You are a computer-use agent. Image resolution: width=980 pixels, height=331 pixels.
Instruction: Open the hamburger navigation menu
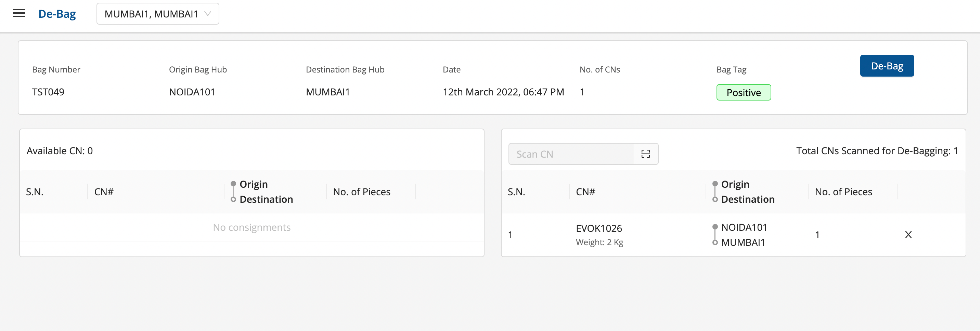point(19,14)
